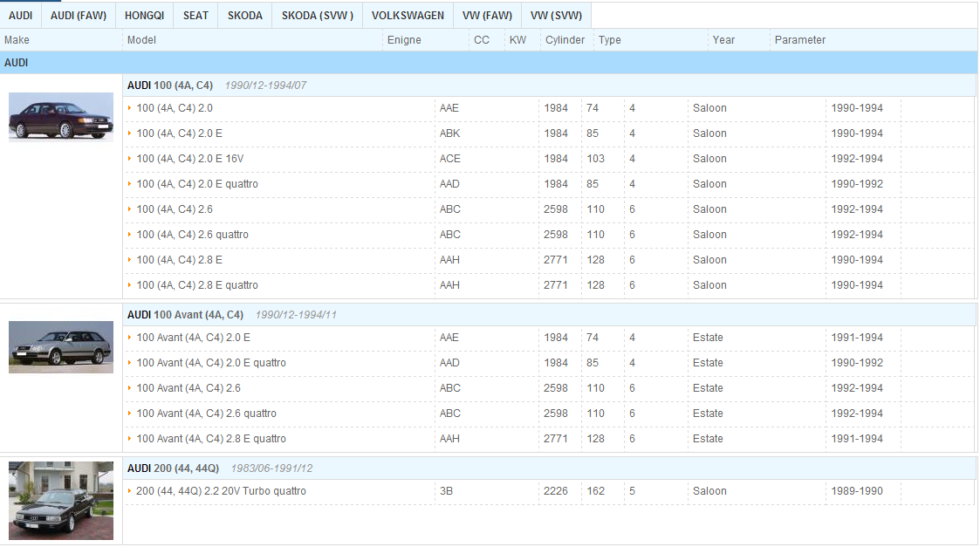
Task: Click the Parameter column header
Action: pos(800,40)
